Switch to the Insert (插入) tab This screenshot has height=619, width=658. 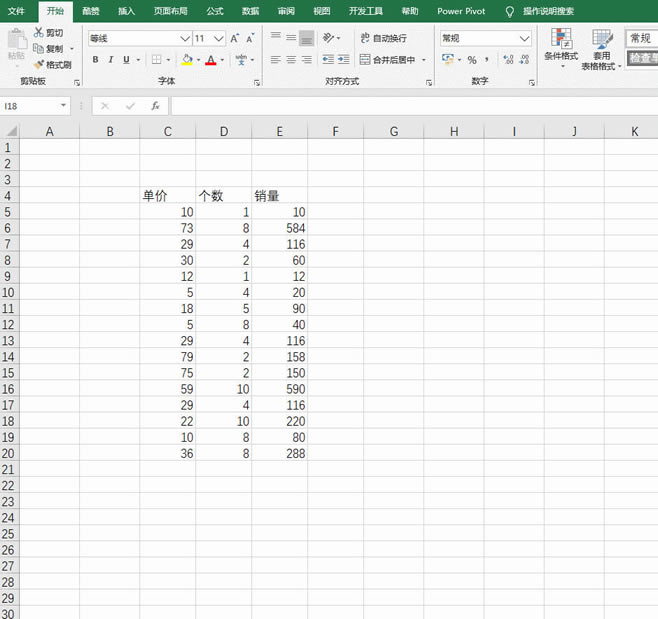(x=126, y=11)
